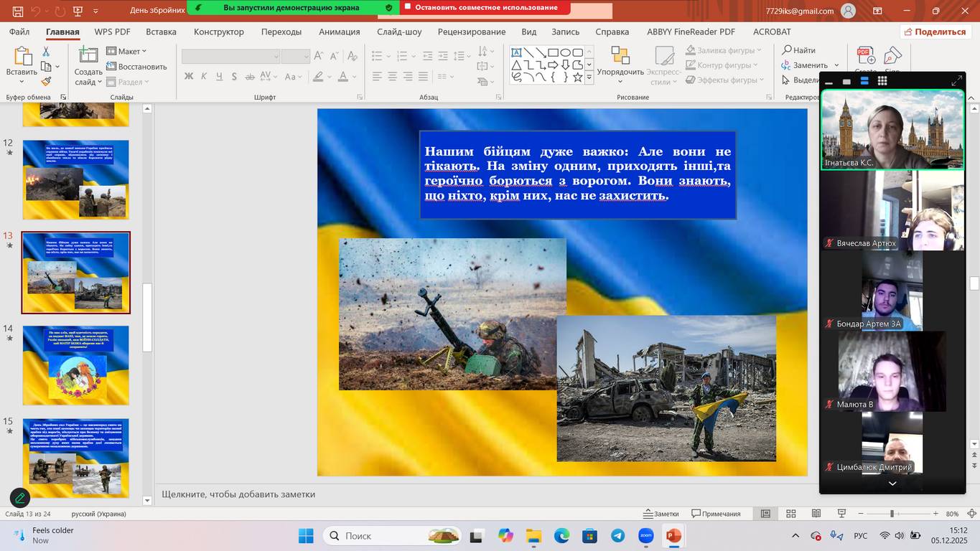Image resolution: width=980 pixels, height=551 pixels.
Task: Click the Find (Найти) magnifier icon
Action: [x=787, y=50]
